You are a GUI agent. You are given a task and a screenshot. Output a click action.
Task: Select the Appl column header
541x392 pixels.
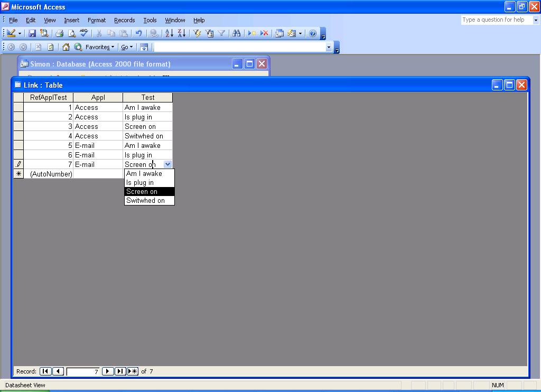click(98, 97)
